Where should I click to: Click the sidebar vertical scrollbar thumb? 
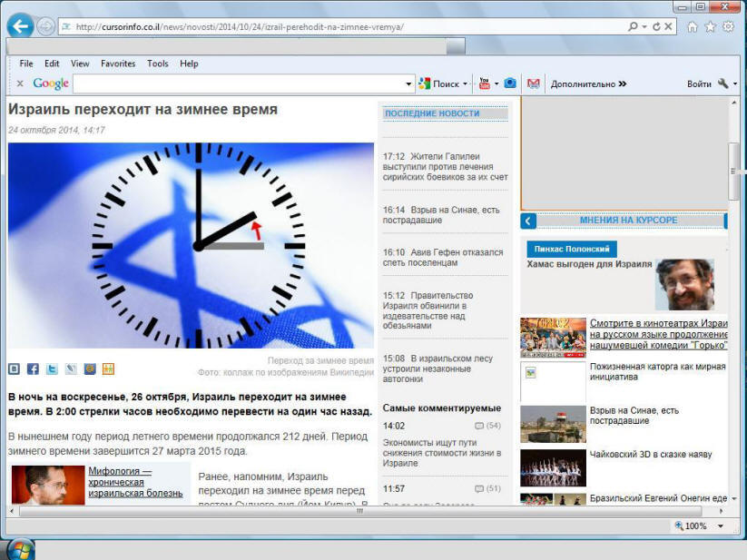pos(733,172)
